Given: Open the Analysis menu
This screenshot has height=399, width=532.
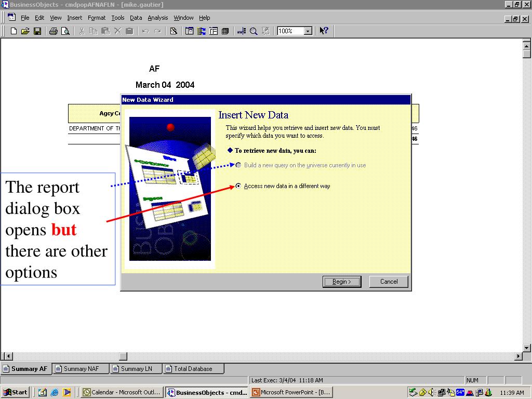Looking at the screenshot, I should point(158,18).
